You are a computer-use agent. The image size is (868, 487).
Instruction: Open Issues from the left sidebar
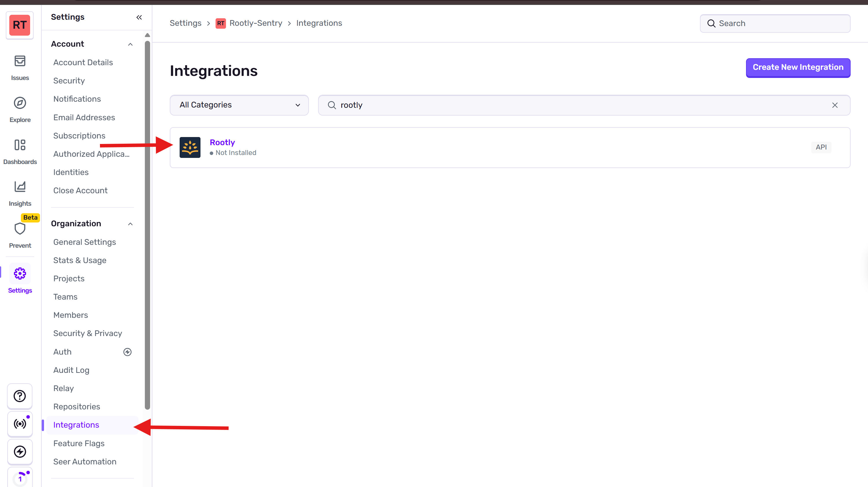[19, 67]
